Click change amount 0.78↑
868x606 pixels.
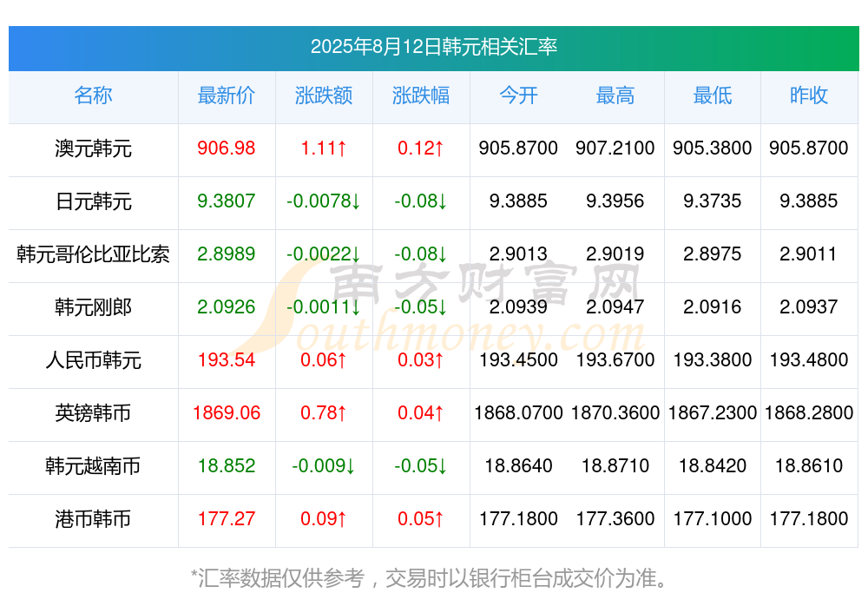point(324,413)
